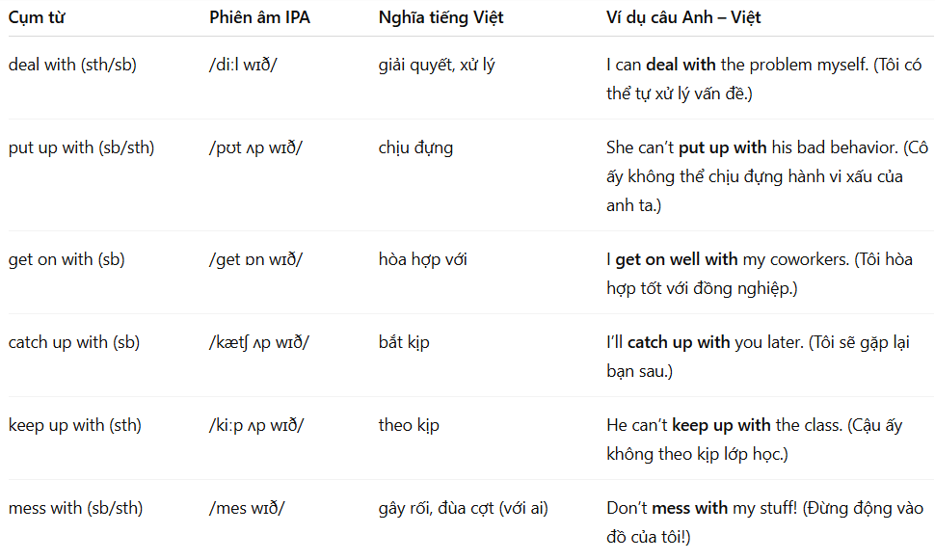
Task: Click the 'Nghĩa tiếng Việt' header
Action: (x=441, y=17)
